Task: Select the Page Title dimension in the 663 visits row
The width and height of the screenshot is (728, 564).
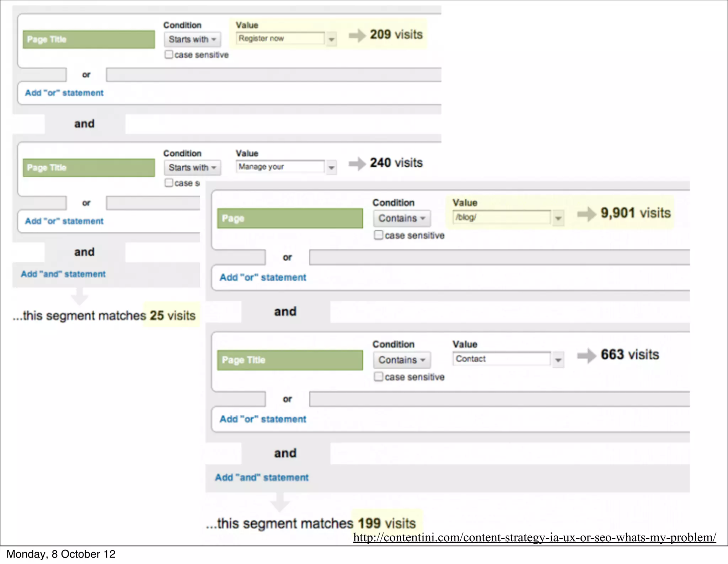Action: (290, 360)
